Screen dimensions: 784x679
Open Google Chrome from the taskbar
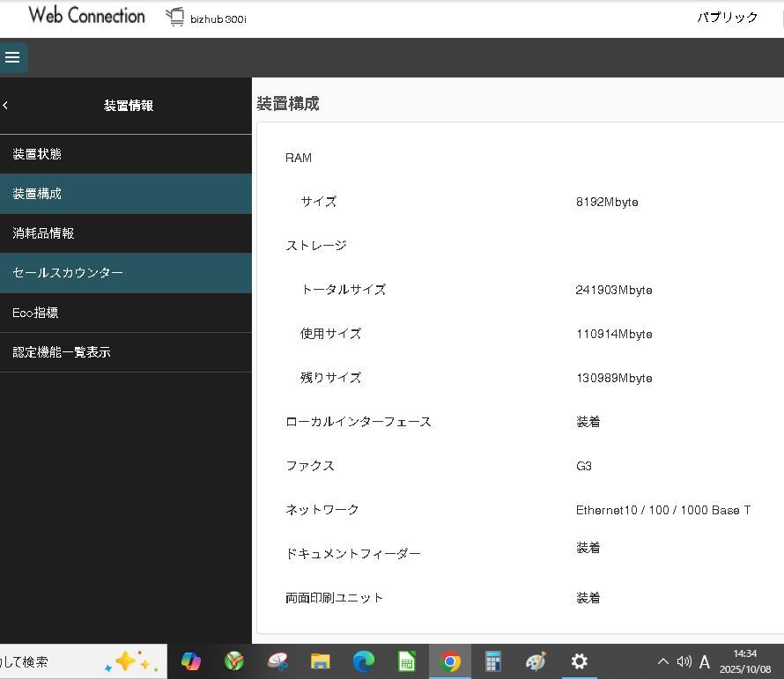pyautogui.click(x=449, y=661)
